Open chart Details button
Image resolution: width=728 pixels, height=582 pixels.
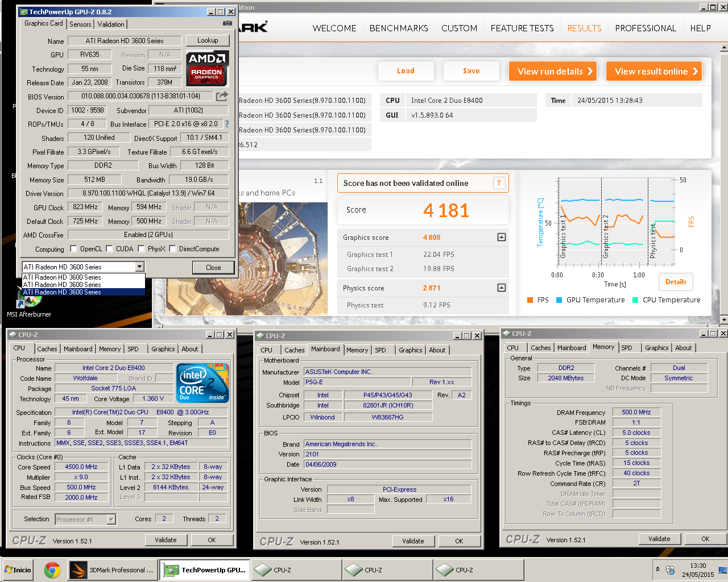pos(676,282)
